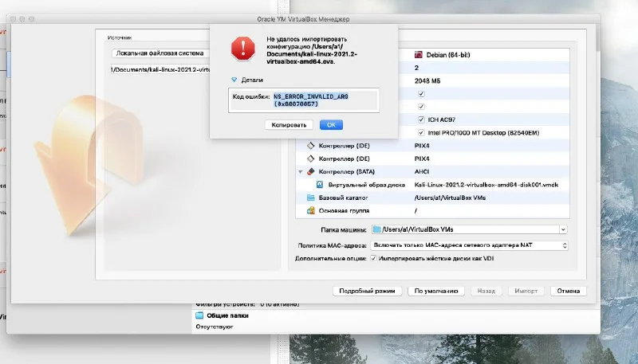Viewport: 638px width, 364px height.
Task: Click the Debian (64-bit) OS icon
Action: tap(419, 55)
